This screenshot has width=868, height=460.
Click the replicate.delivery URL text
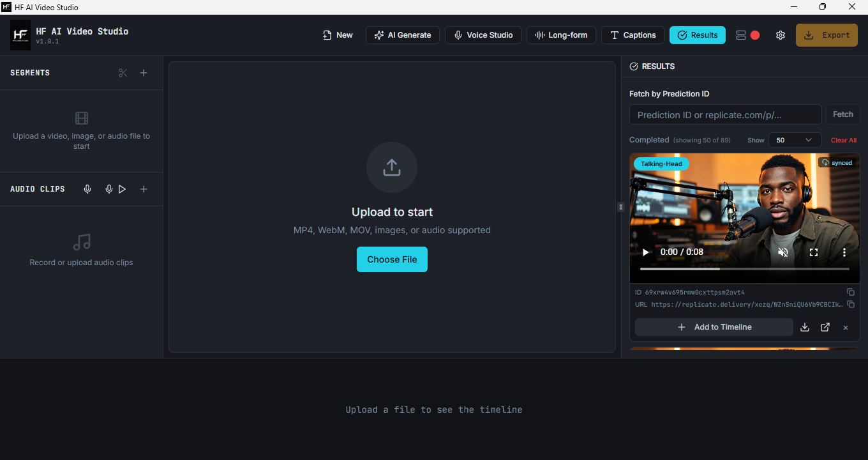pyautogui.click(x=747, y=305)
